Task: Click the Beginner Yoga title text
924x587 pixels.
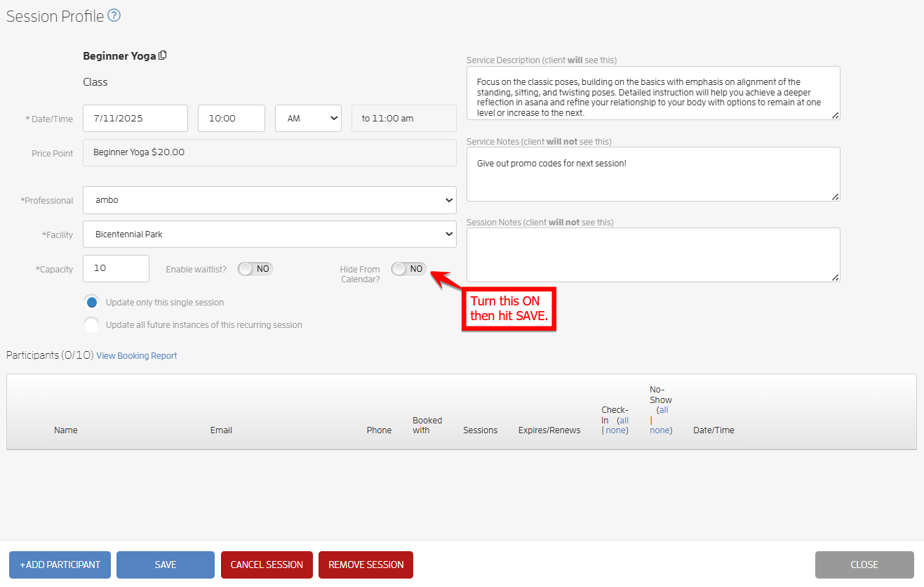Action: [x=119, y=55]
